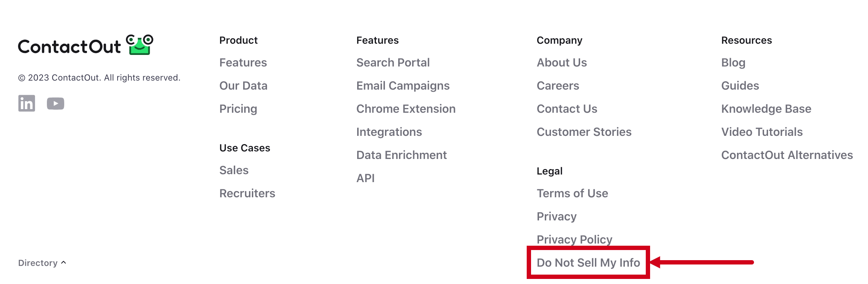Open the Knowledge Base resource
The height and width of the screenshot is (284, 868).
(766, 109)
